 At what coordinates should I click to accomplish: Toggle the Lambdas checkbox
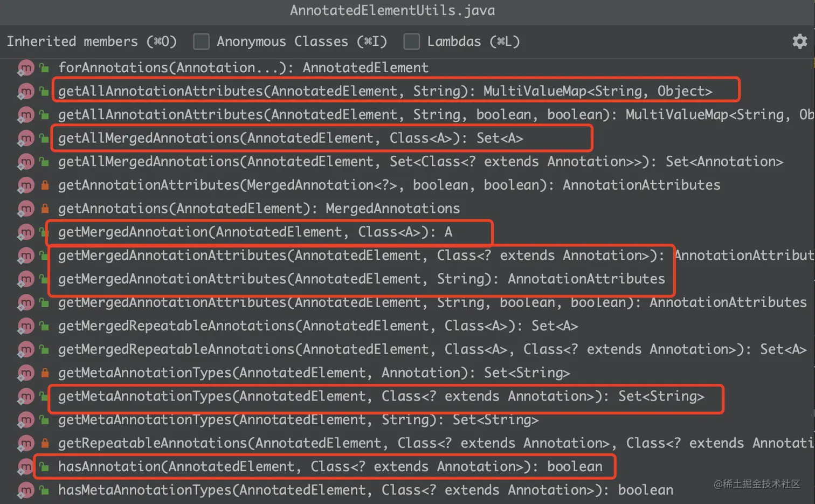tap(412, 42)
